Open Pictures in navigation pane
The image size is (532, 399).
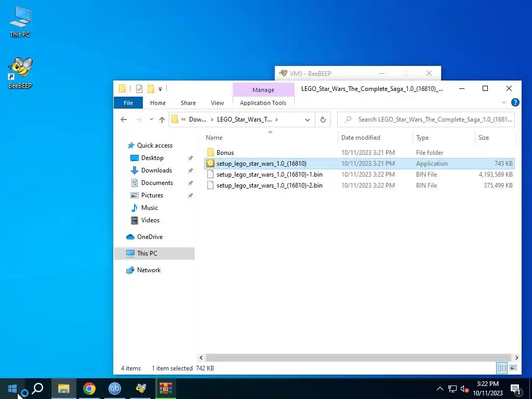(x=152, y=195)
